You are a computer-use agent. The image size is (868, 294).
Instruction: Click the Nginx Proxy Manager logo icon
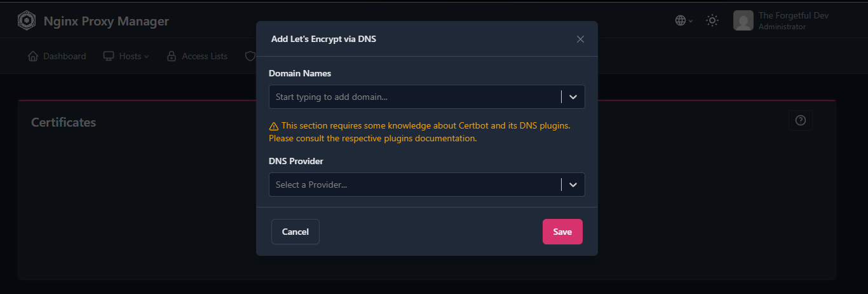27,21
